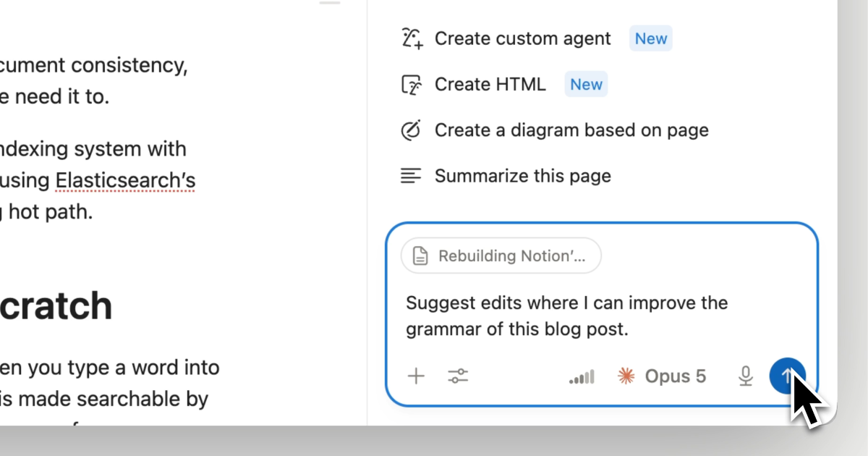Click the New badge beside Create custom agent

point(651,38)
